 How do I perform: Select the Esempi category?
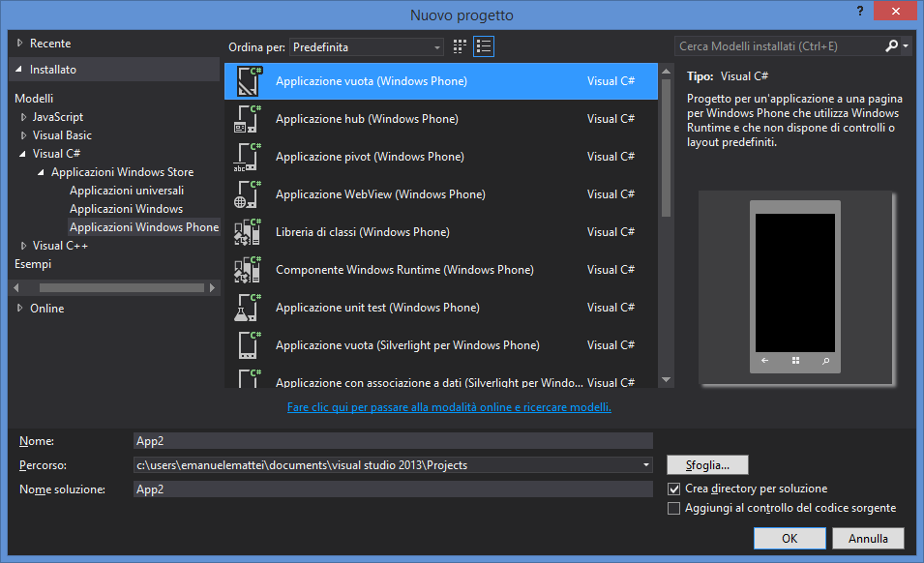point(33,264)
